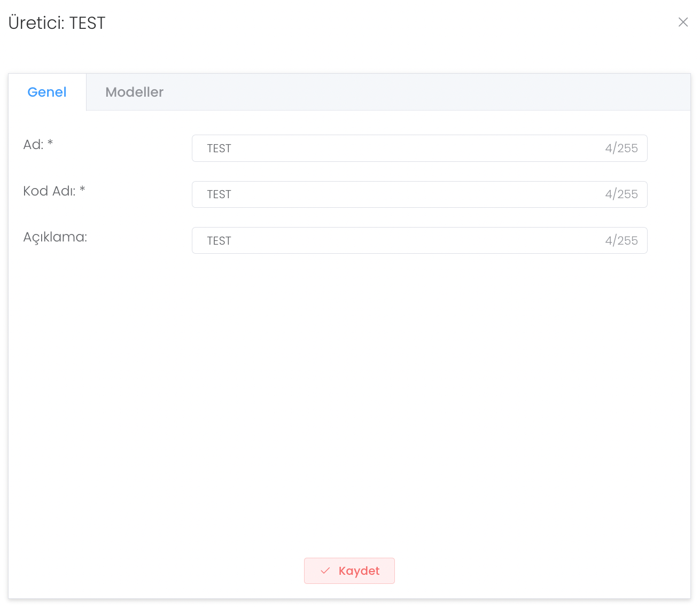Click the required asterisk beside Ad
Screen dimensions: 700x609
(x=50, y=143)
